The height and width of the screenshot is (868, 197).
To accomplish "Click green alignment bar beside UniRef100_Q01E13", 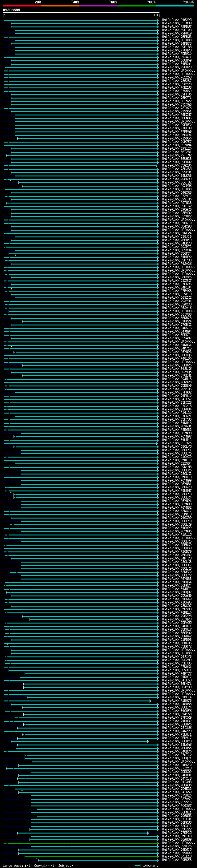I will [x=91, y=857].
